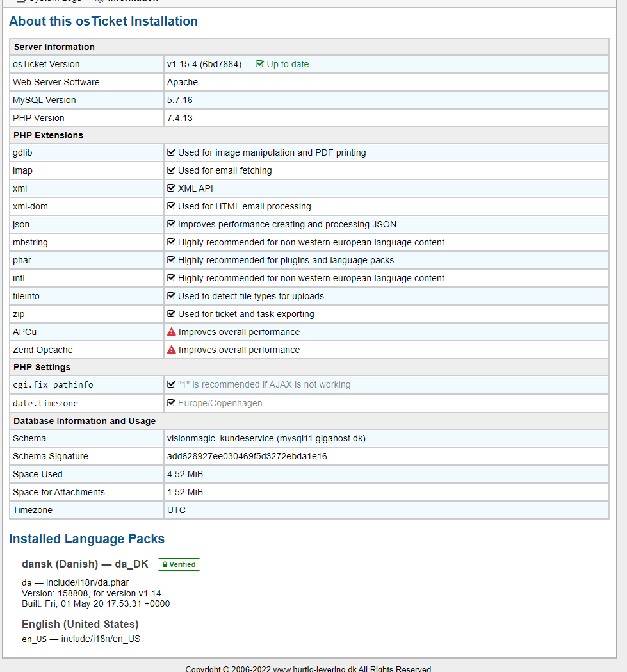Click the zip extension checkmark icon
The height and width of the screenshot is (672, 627).
coord(171,314)
